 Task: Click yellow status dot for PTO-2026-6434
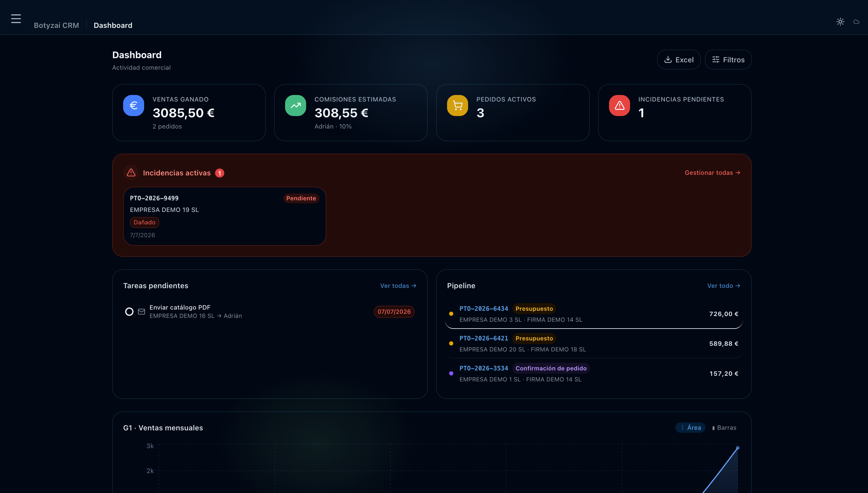pos(451,314)
